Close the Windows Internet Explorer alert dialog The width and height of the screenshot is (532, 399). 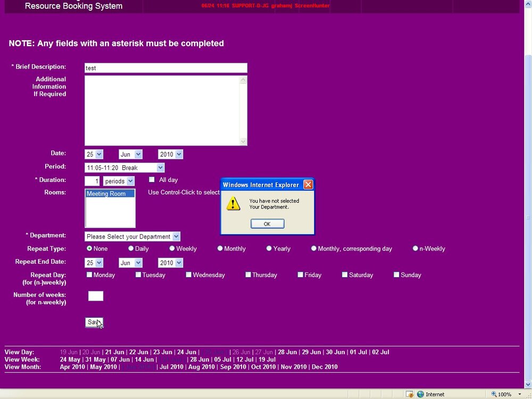coord(307,185)
